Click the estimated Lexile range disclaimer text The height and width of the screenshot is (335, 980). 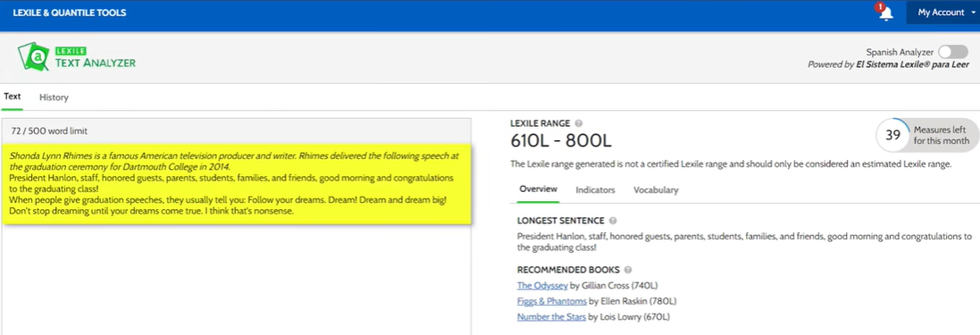(731, 164)
